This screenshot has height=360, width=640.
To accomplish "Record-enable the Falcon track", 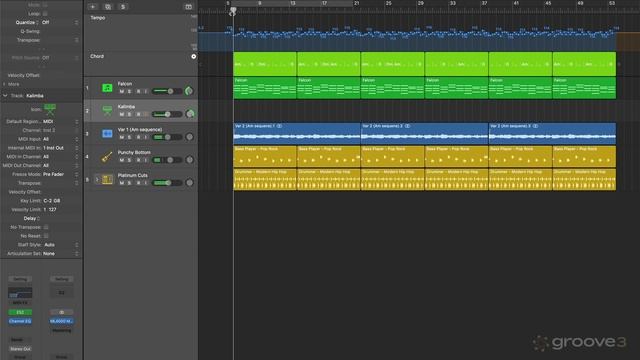I will coord(138,91).
